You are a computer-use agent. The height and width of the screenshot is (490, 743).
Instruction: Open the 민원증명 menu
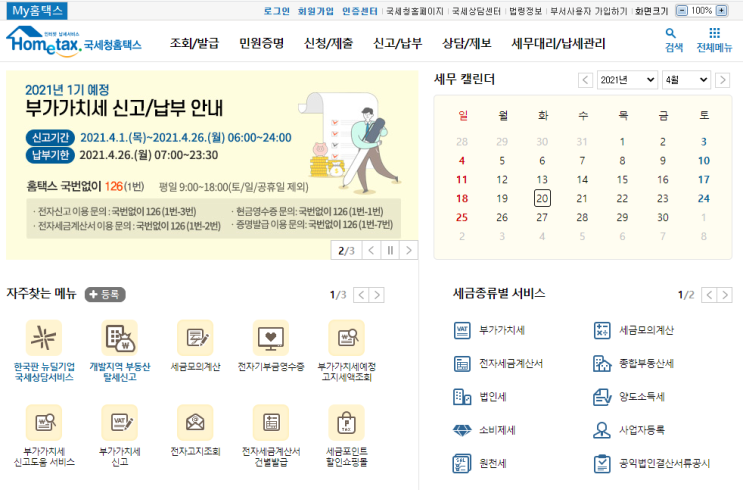point(262,44)
